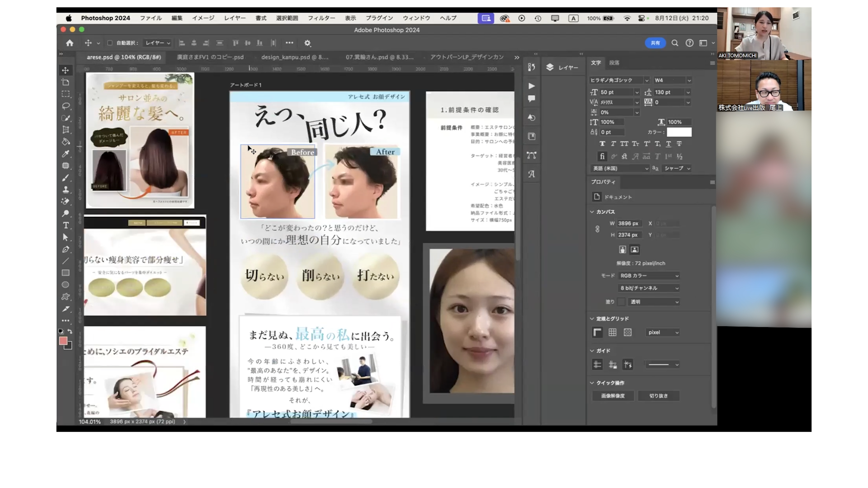Select the Rectangular Marquee tool
This screenshot has height=488, width=868.
[66, 94]
